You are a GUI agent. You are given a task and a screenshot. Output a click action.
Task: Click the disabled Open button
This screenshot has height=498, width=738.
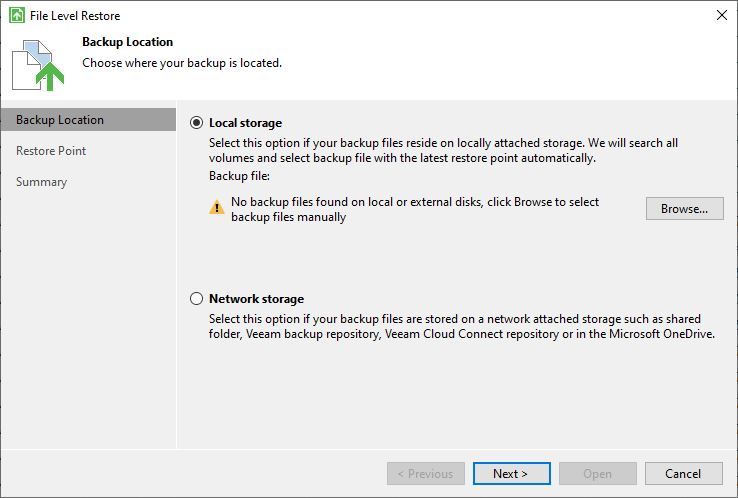coord(598,474)
